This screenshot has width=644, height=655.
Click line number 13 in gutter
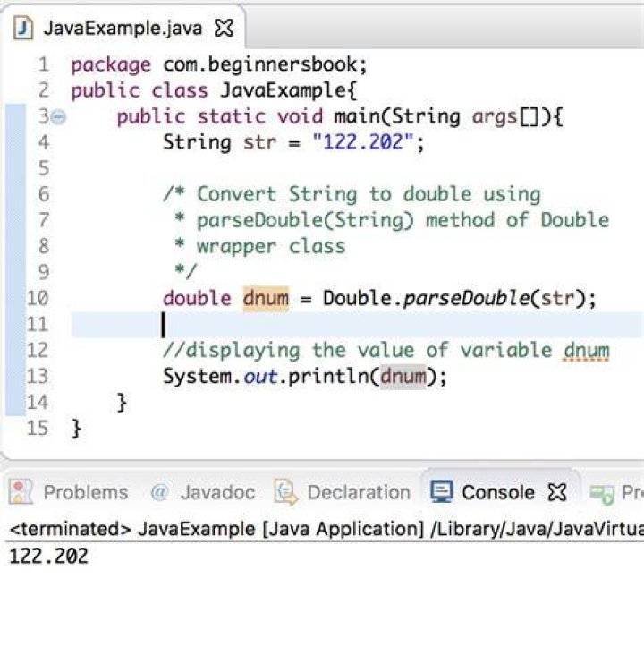coord(38,376)
